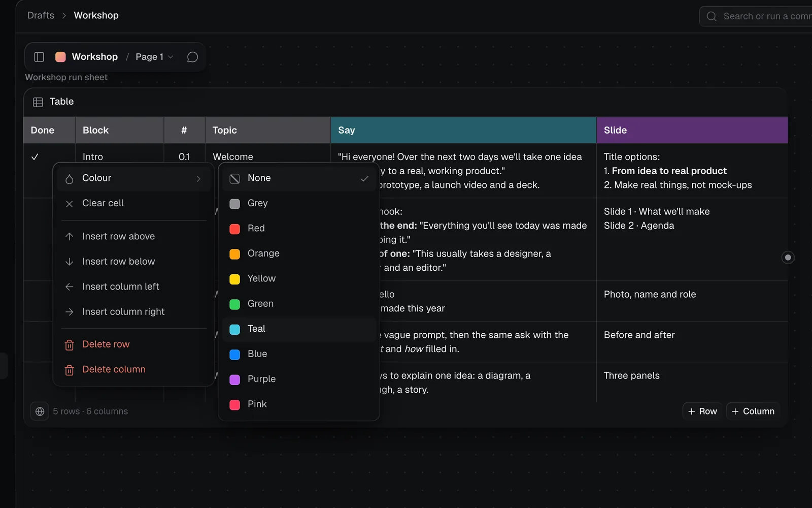The image size is (812, 508).
Task: Add a new Column button
Action: pyautogui.click(x=753, y=411)
